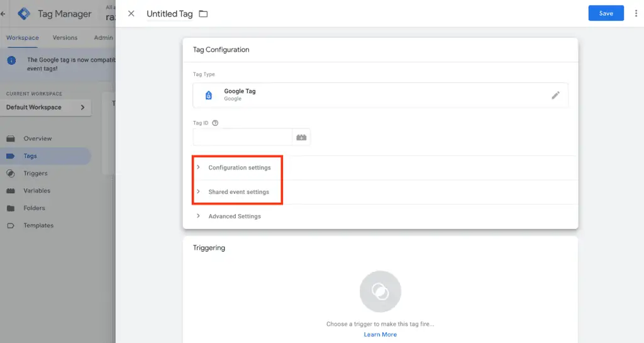
Task: Select Tags in the sidebar
Action: coord(45,156)
